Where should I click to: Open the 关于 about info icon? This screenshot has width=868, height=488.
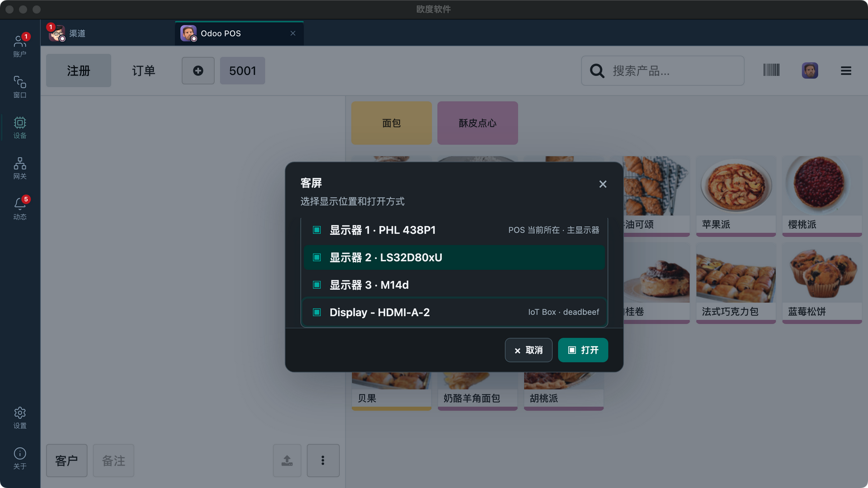point(20,458)
